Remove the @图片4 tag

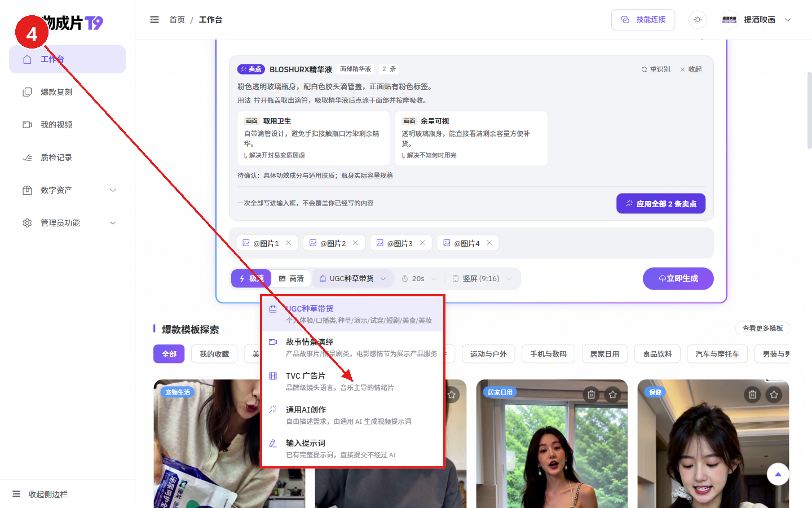point(489,243)
